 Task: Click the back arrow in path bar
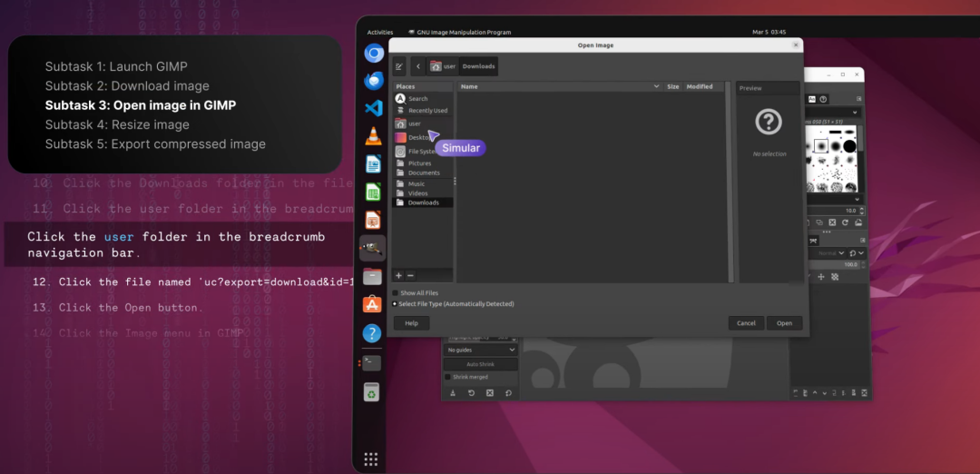[x=418, y=66]
